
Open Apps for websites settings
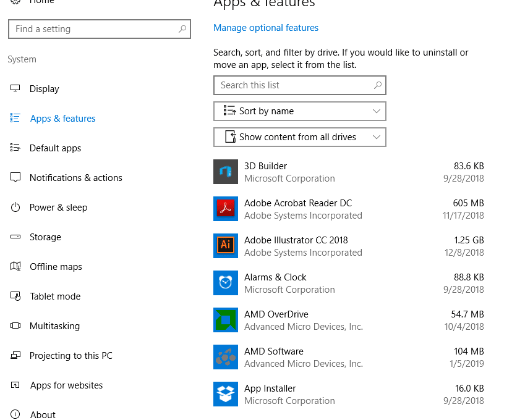point(66,385)
